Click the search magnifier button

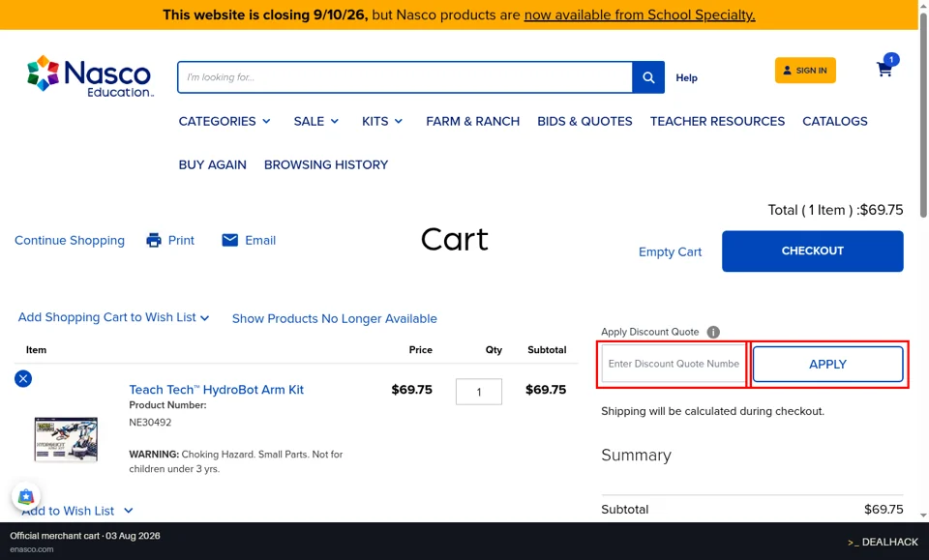coord(648,77)
